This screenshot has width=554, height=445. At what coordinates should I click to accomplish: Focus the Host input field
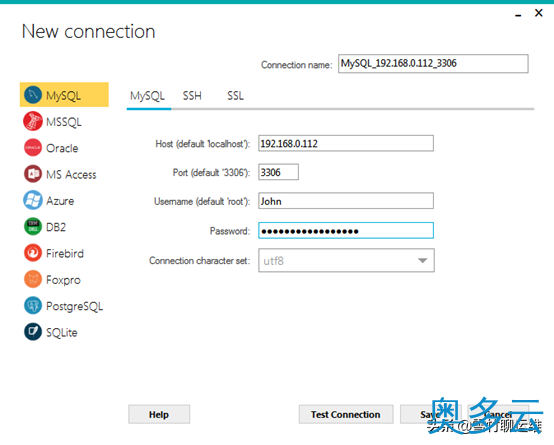346,143
